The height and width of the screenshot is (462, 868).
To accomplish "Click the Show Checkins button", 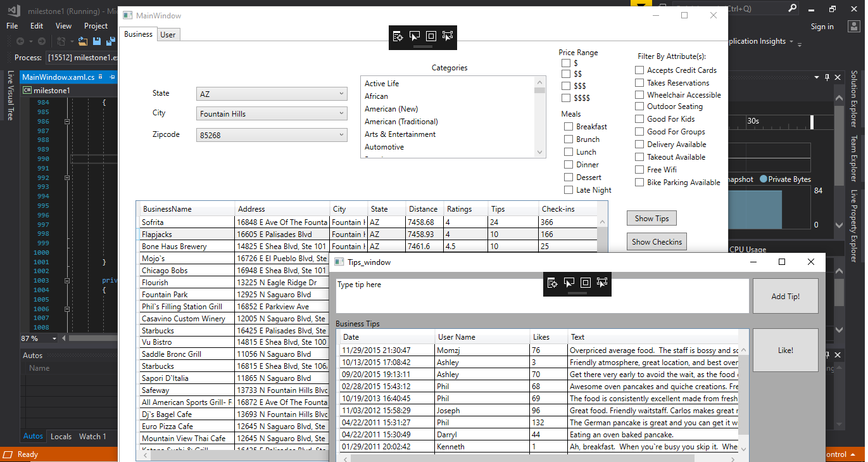I will point(657,242).
